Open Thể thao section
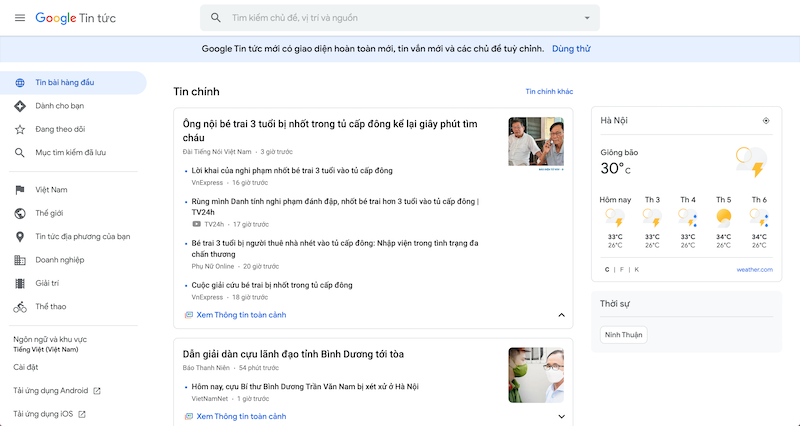 (51, 307)
